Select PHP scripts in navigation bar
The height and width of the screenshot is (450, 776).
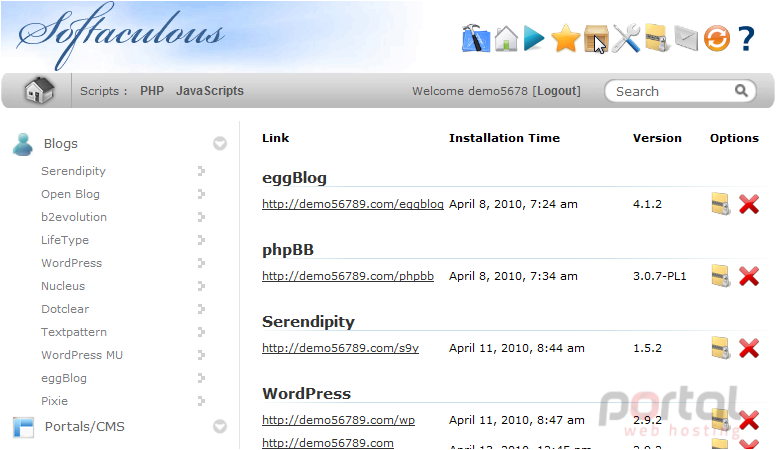(x=151, y=91)
